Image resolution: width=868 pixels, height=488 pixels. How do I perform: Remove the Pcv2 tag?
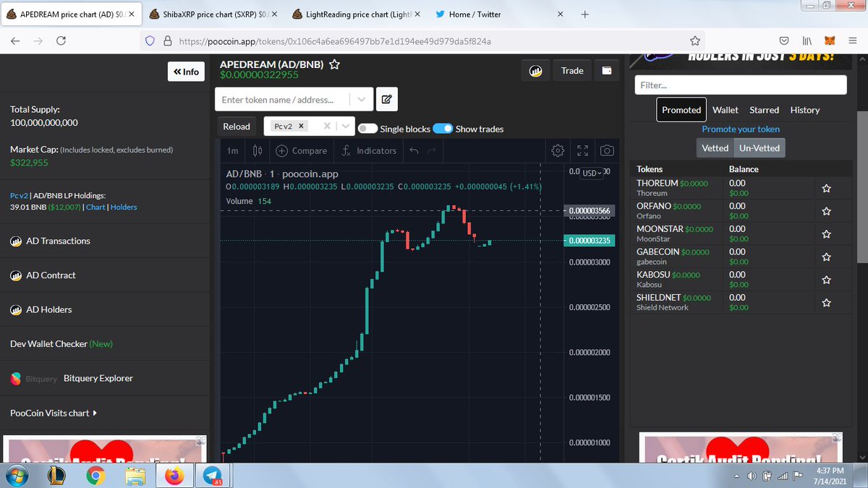302,126
